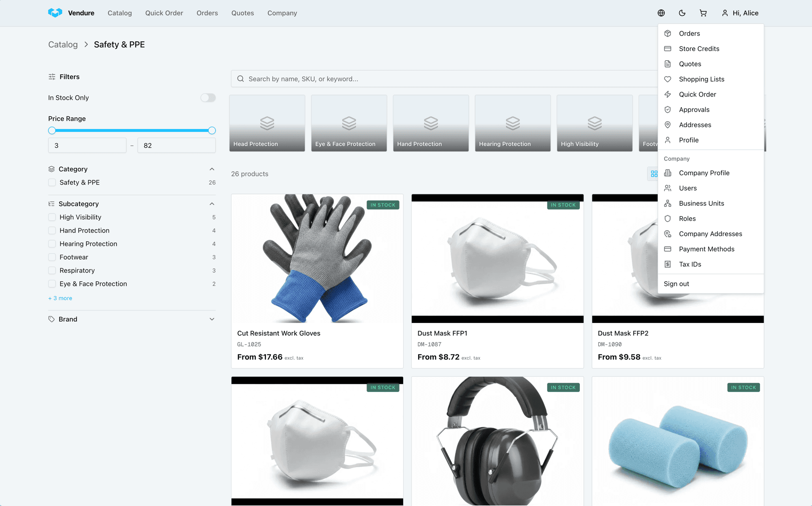Image resolution: width=812 pixels, height=506 pixels.
Task: Select Sign out from account menu
Action: click(x=676, y=284)
